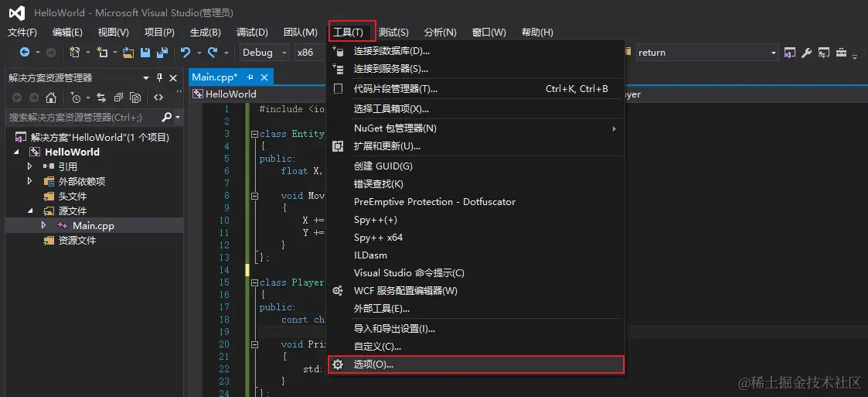Select 外部工具(E)... menu entry
868x397 pixels.
click(x=475, y=308)
